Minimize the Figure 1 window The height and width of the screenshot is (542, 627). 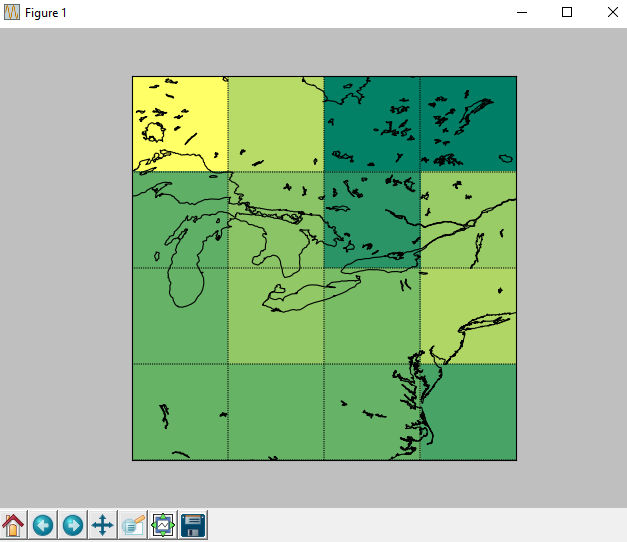click(x=522, y=12)
